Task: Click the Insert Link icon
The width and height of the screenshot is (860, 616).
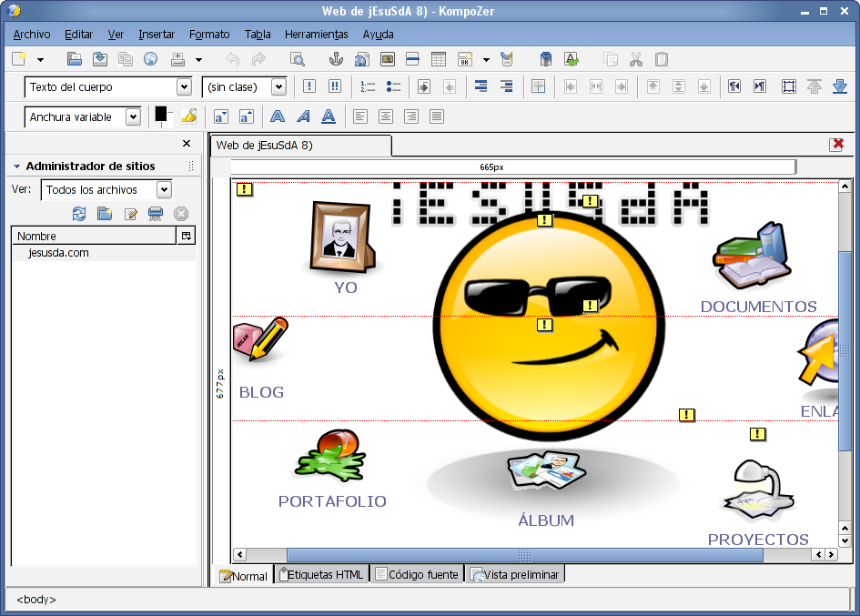Action: tap(361, 59)
